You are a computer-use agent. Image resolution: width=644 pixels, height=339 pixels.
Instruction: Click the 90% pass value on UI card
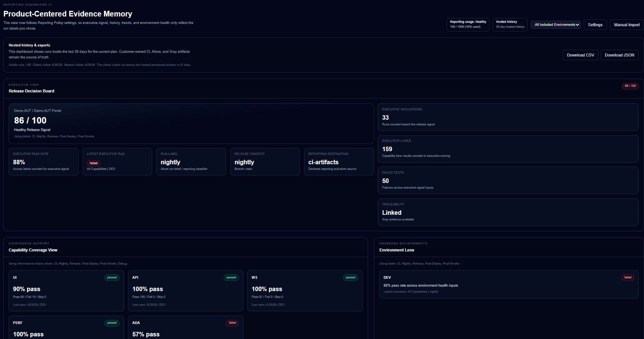pyautogui.click(x=27, y=289)
